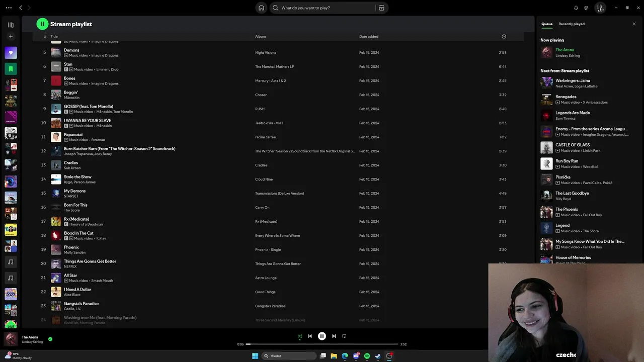Switch to the Queue tab
This screenshot has width=644, height=362.
(547, 24)
